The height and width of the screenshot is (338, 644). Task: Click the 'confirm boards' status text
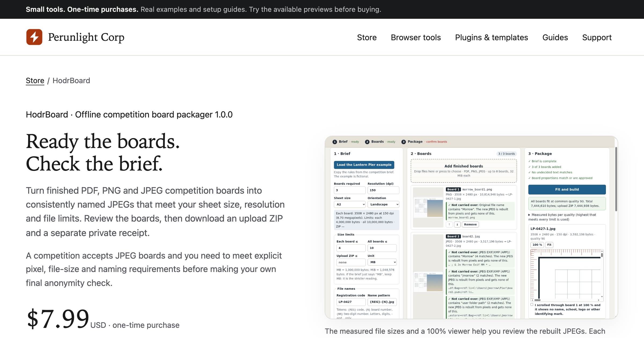pos(437,142)
